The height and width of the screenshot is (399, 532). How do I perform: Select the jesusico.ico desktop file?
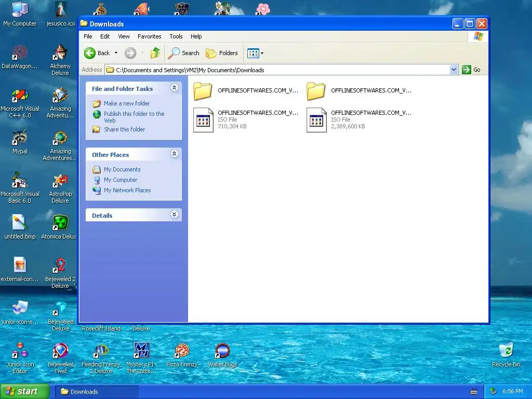pos(60,14)
